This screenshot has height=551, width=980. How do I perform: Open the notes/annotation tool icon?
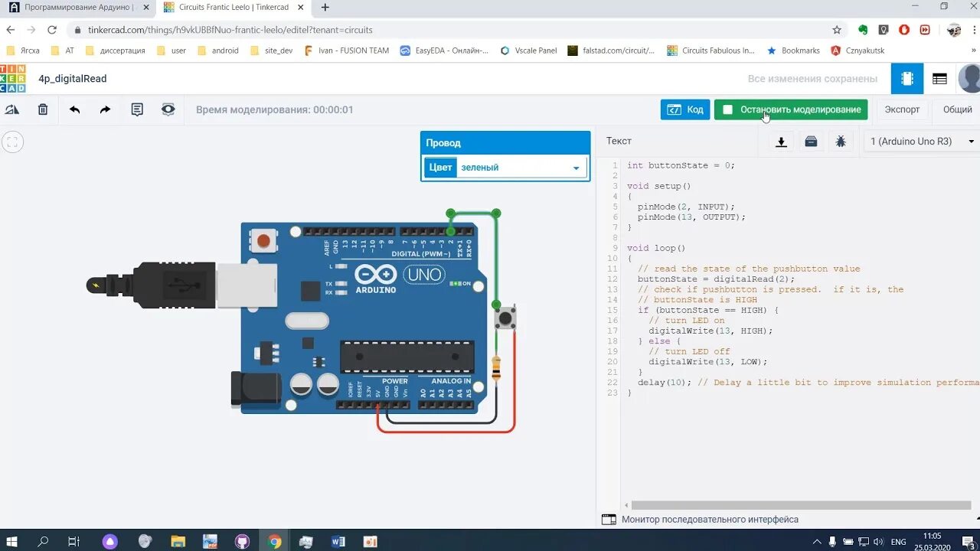click(137, 109)
